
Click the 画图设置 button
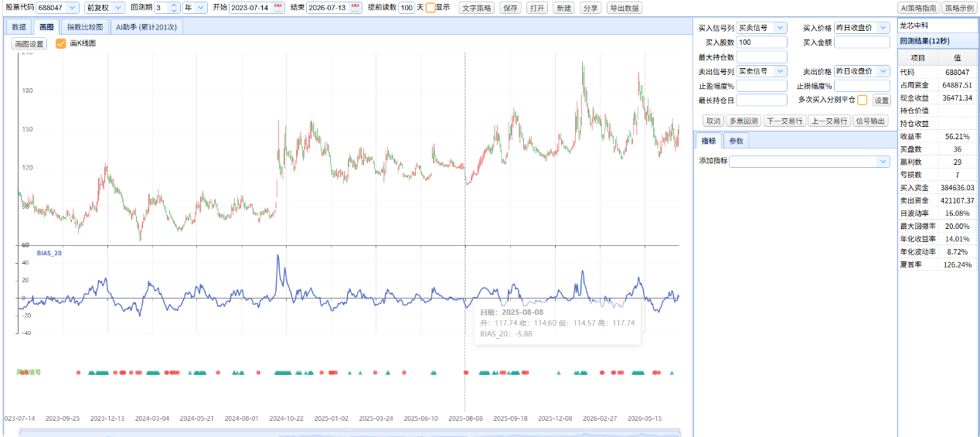[x=29, y=44]
